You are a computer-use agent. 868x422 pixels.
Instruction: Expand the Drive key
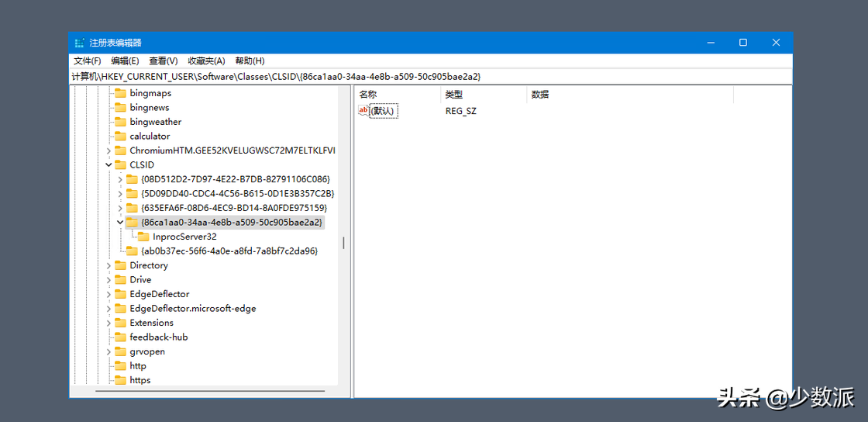tap(108, 280)
